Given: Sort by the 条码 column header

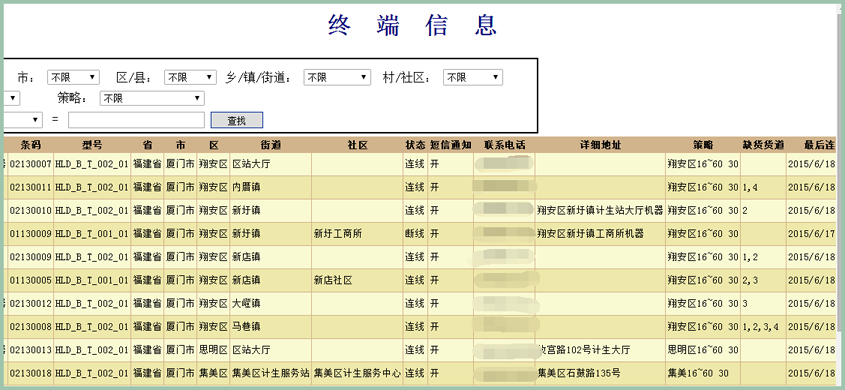Looking at the screenshot, I should [31, 145].
